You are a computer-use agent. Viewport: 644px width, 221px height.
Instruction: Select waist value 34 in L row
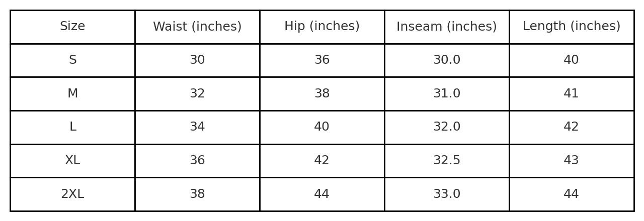pyautogui.click(x=197, y=127)
